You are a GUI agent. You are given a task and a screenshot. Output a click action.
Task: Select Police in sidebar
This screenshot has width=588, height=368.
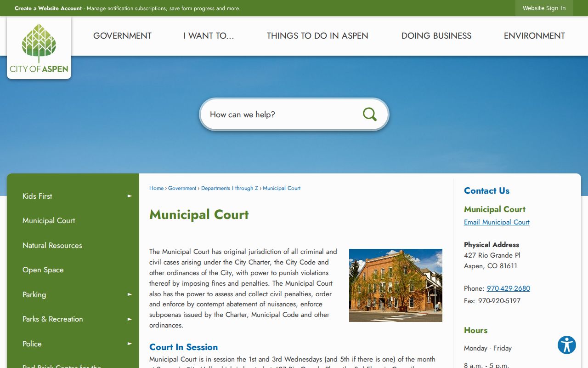pos(32,344)
